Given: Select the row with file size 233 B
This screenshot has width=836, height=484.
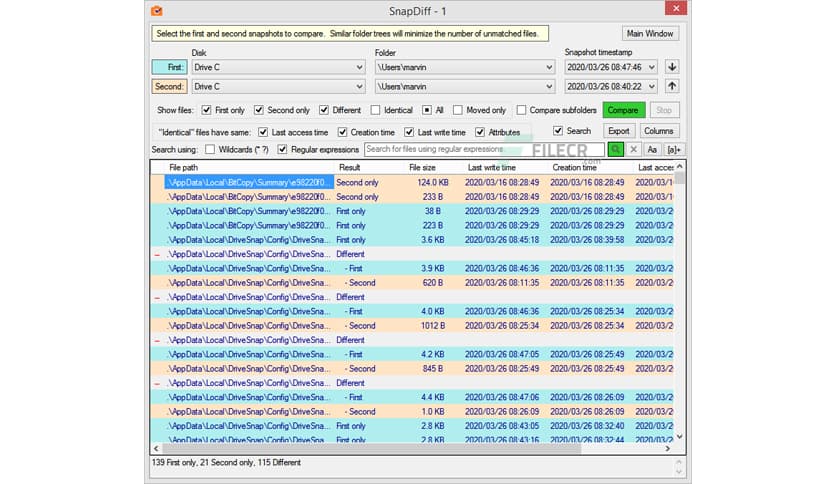Looking at the screenshot, I should (x=413, y=197).
